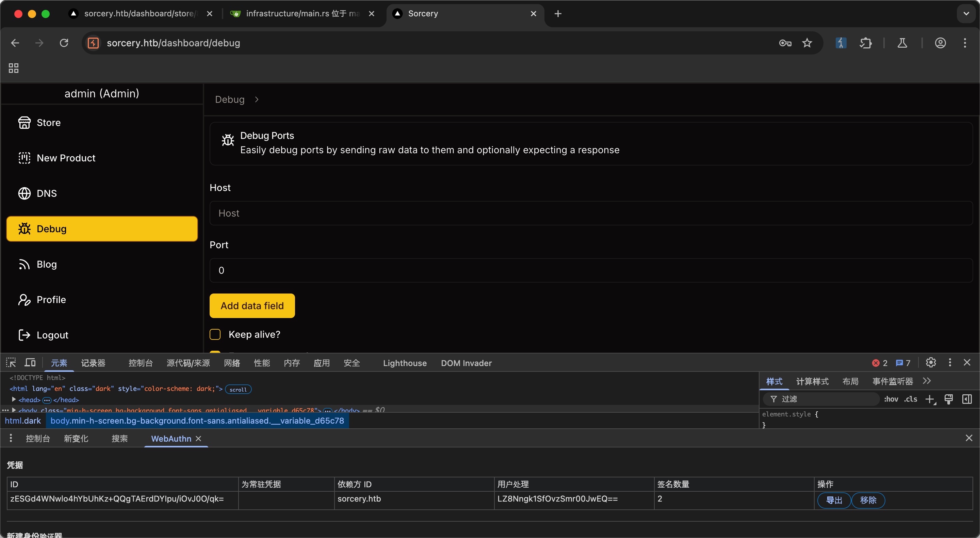Switch to the Lighthouse panel tab
This screenshot has height=538, width=980.
405,363
